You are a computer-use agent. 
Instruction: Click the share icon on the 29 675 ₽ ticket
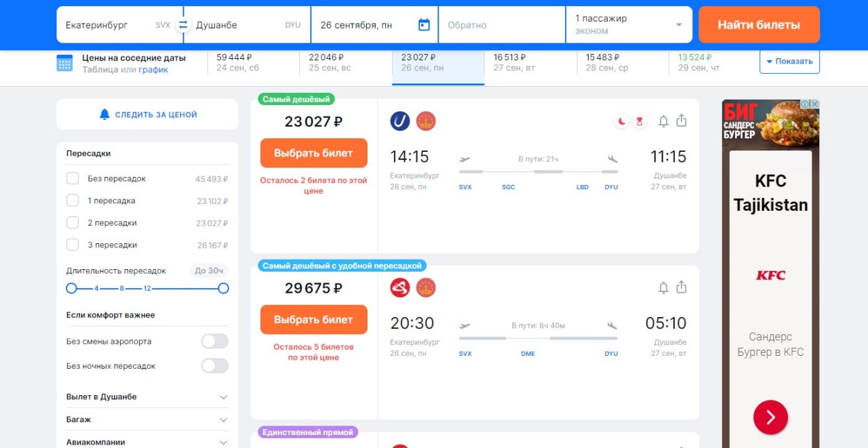[x=682, y=287]
